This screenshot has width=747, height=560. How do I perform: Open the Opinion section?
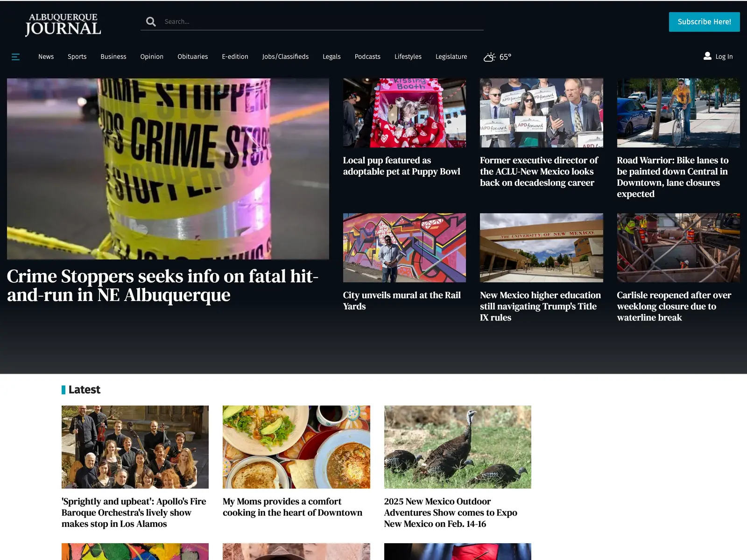(x=152, y=56)
